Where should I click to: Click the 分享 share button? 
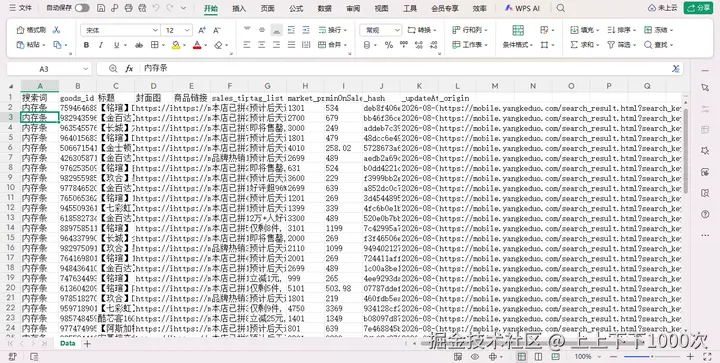(698, 8)
